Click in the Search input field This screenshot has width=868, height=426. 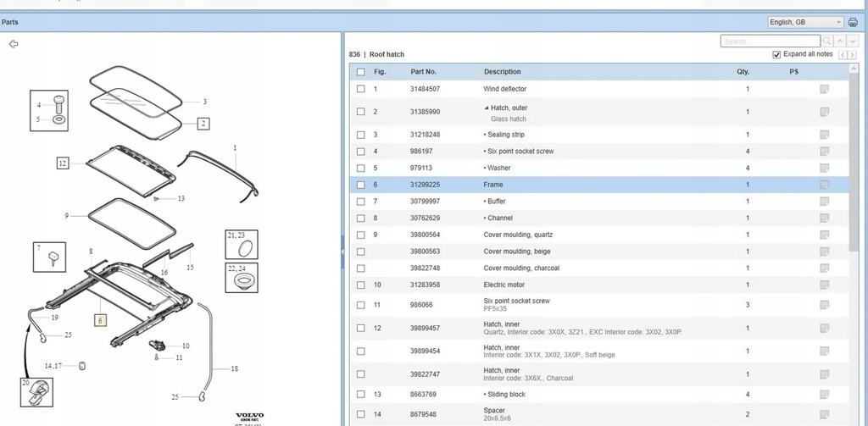(770, 41)
